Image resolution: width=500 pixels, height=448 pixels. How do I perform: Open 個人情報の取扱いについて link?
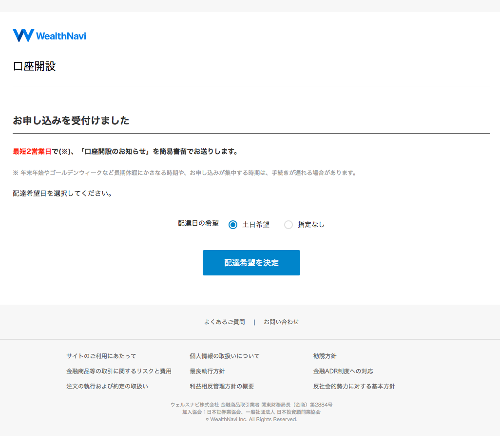point(225,356)
